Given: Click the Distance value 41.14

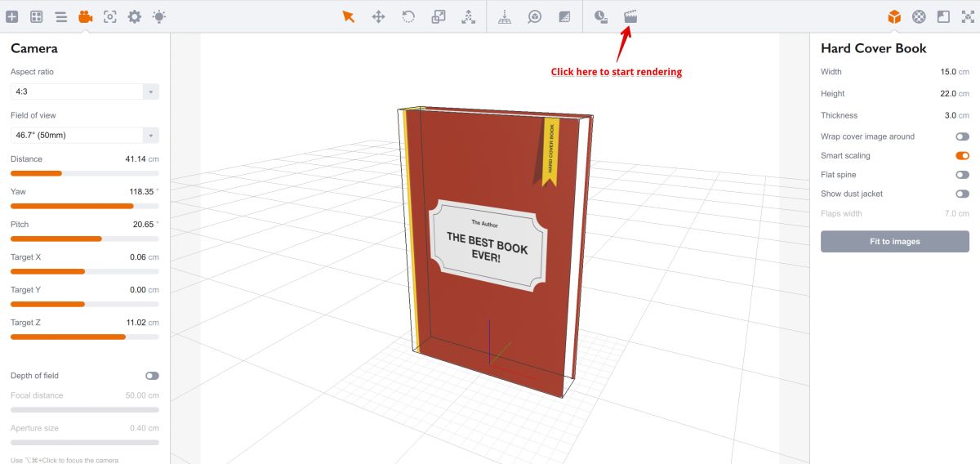Looking at the screenshot, I should pyautogui.click(x=136, y=158).
